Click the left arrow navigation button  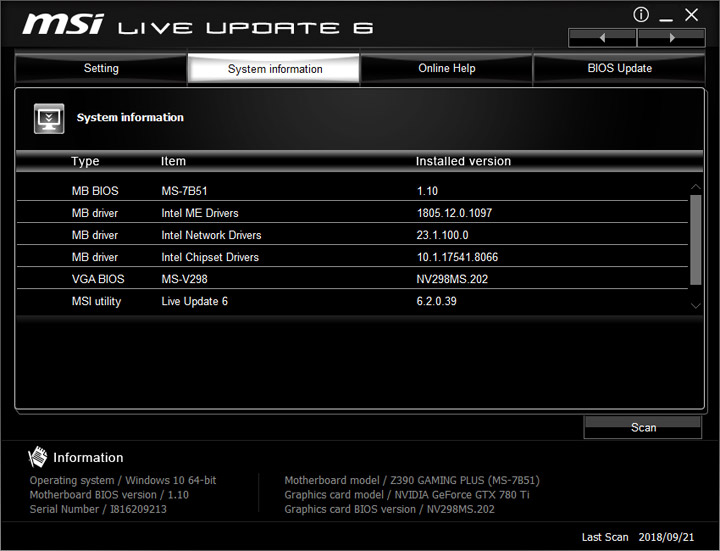click(602, 38)
